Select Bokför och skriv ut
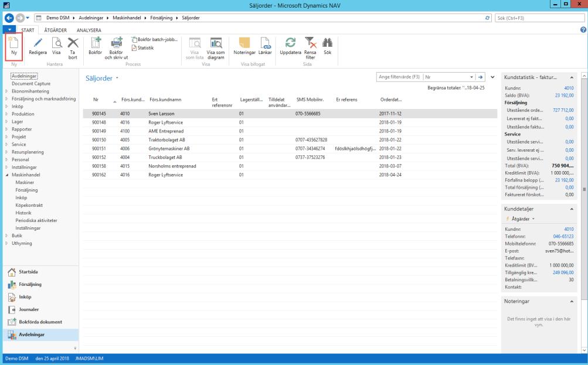The image size is (588, 365). [116, 48]
